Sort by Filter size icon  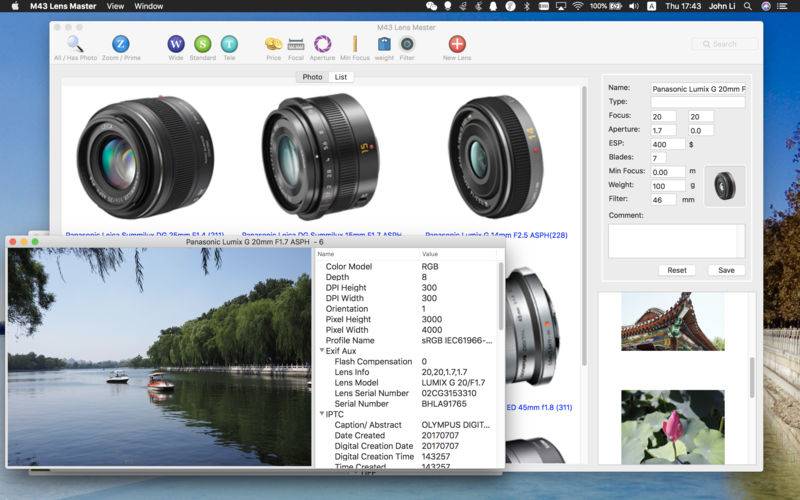pyautogui.click(x=407, y=44)
